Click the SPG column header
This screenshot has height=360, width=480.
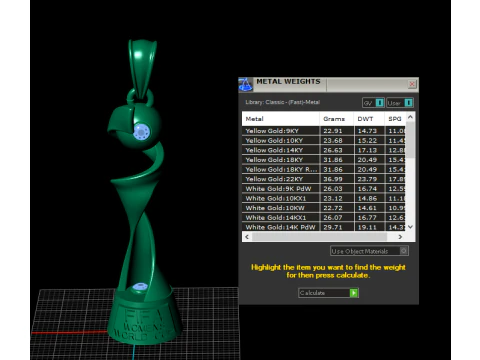pyautogui.click(x=395, y=119)
